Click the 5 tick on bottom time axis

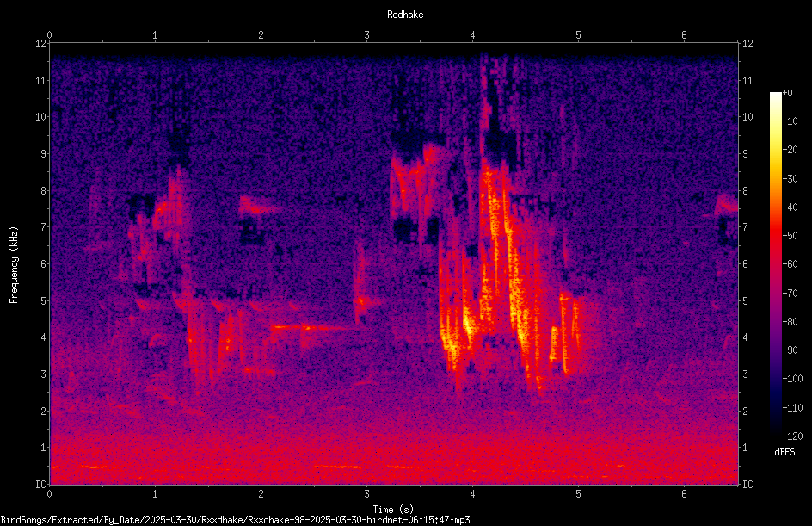coord(578,494)
